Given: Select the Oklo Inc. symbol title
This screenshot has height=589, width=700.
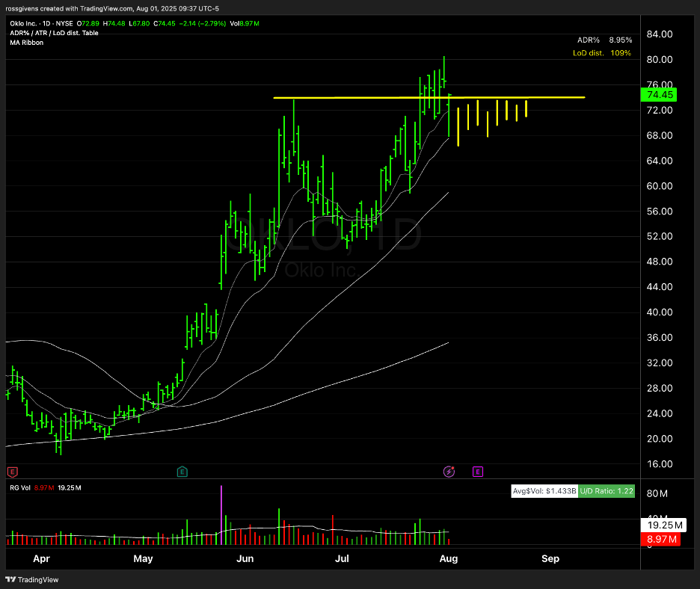Looking at the screenshot, I should (28, 23).
